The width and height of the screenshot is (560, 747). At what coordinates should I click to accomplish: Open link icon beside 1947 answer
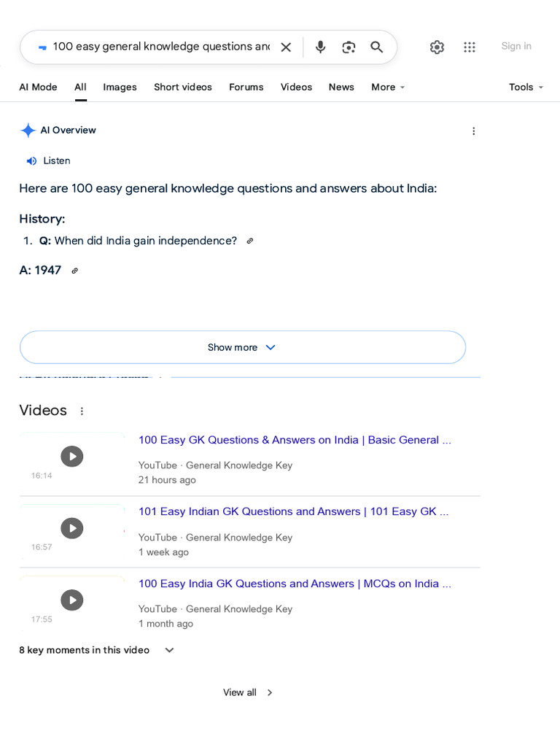(x=75, y=271)
